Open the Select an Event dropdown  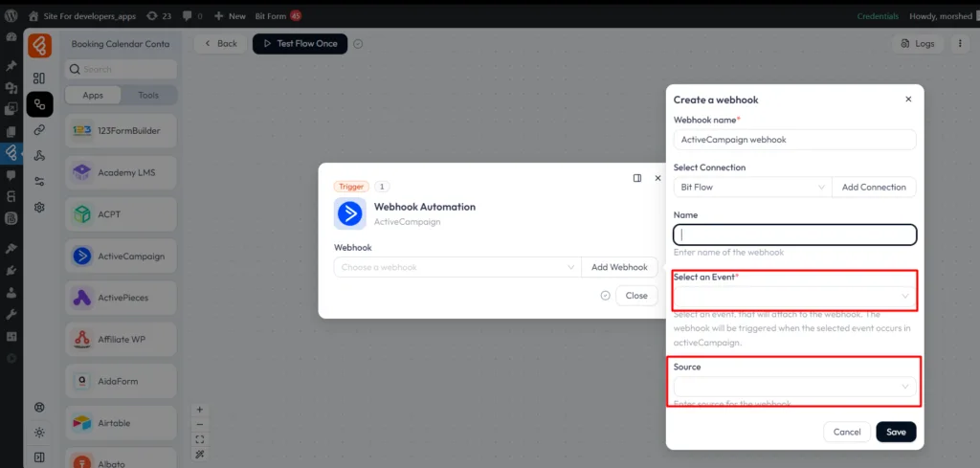[794, 296]
